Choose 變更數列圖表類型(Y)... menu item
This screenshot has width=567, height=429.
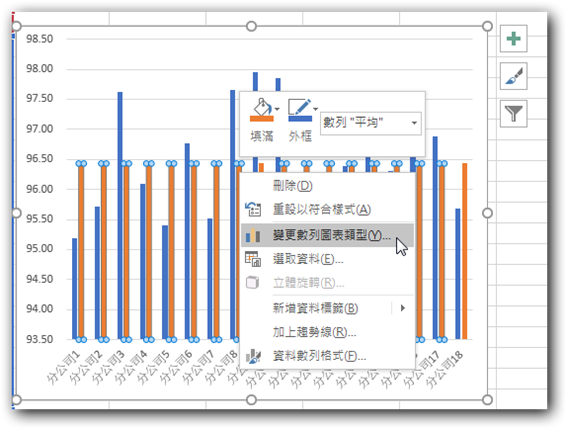point(327,235)
